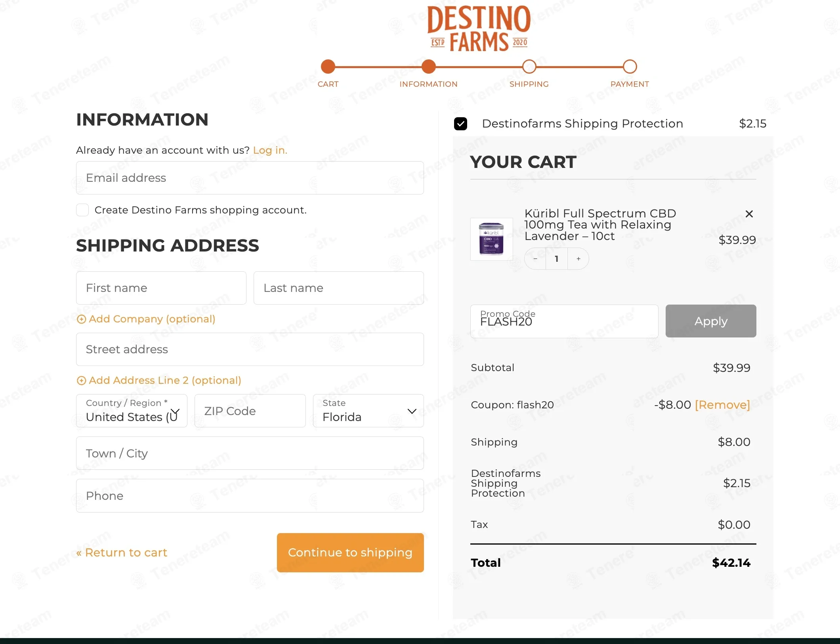Click the product price $39.99 beside item
Screen dimensions: 840x644
(737, 240)
